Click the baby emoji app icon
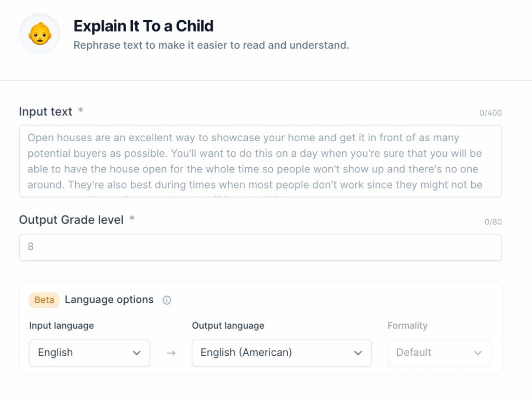Viewport: 532px width, 403px height. click(39, 33)
